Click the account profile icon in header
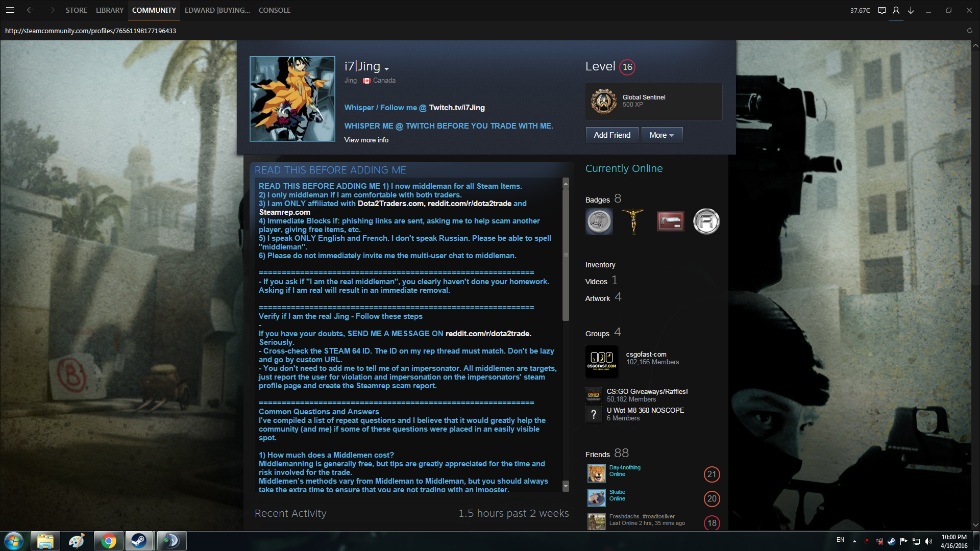Screen dimensions: 980x551 tap(896, 10)
